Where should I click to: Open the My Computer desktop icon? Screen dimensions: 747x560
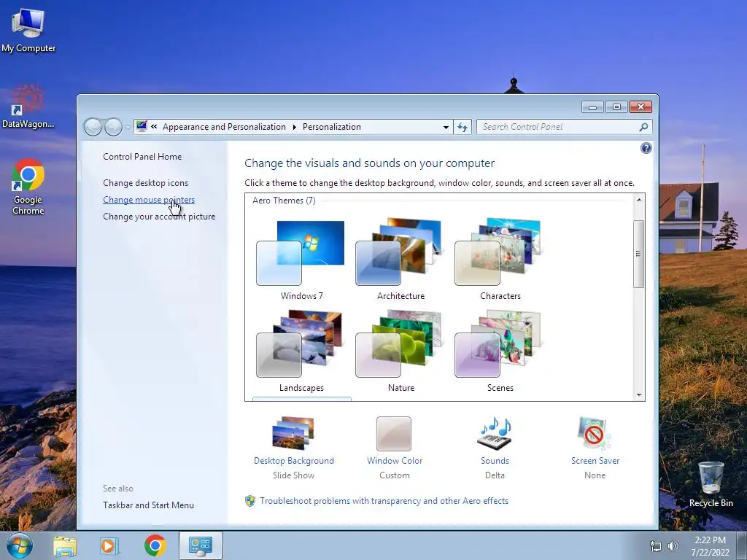click(28, 31)
